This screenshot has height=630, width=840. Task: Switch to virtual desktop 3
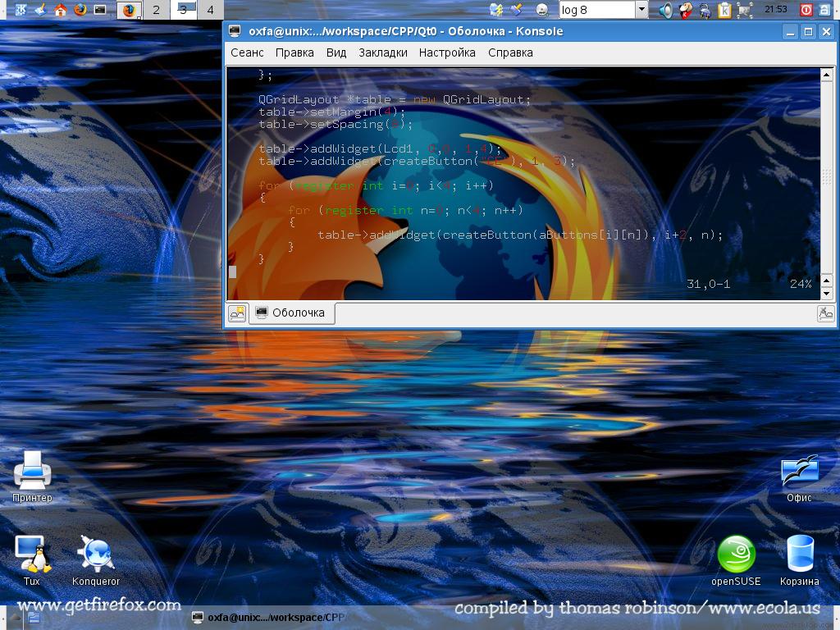coord(183,10)
